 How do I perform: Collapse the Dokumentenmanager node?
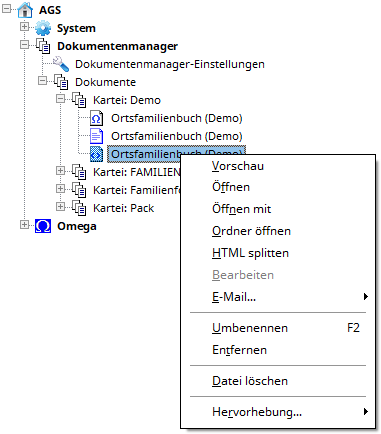(x=24, y=44)
